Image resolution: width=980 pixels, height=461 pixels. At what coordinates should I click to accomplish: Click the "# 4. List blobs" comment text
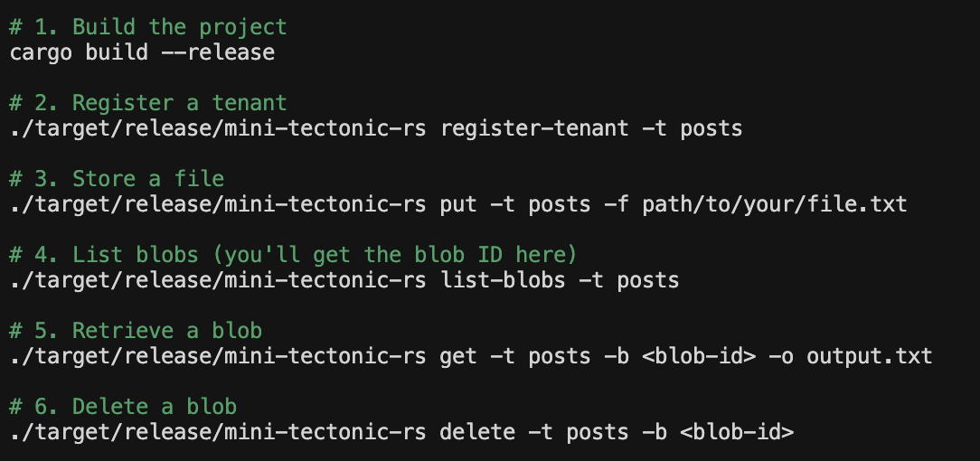[x=98, y=255]
